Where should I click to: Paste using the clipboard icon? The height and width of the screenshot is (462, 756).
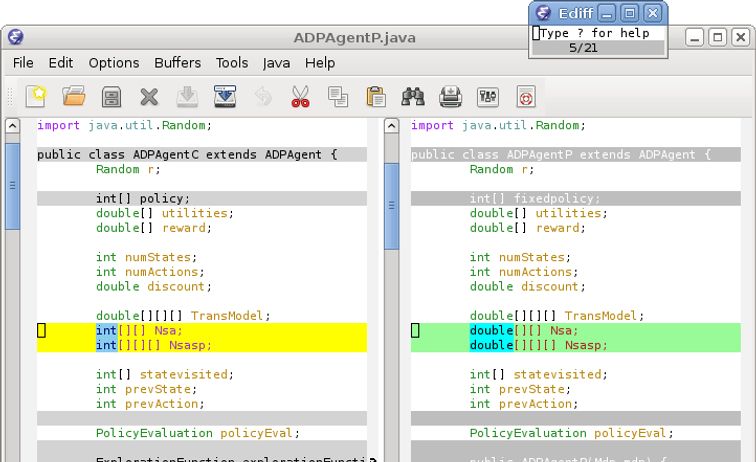click(x=376, y=97)
